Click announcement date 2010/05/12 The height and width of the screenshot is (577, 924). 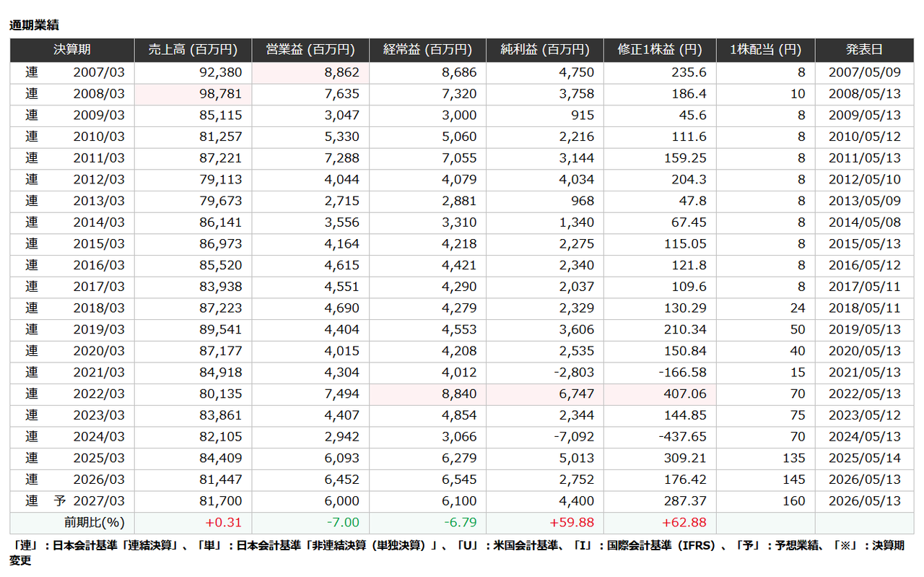pos(865,136)
